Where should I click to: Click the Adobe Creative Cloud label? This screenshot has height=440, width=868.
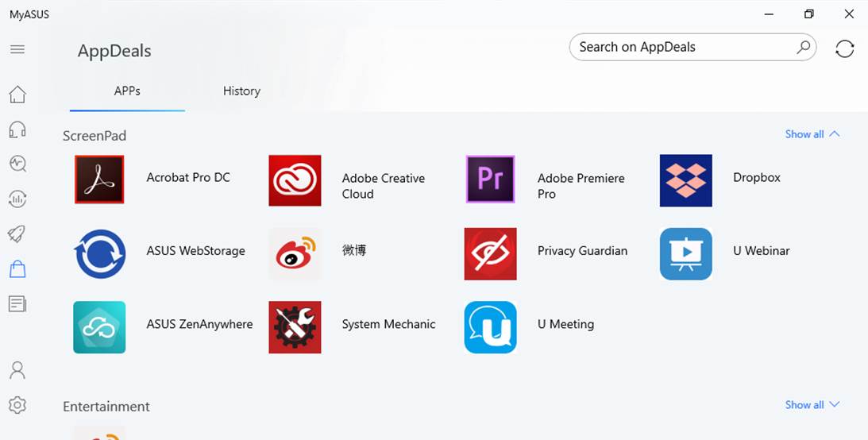(x=384, y=186)
